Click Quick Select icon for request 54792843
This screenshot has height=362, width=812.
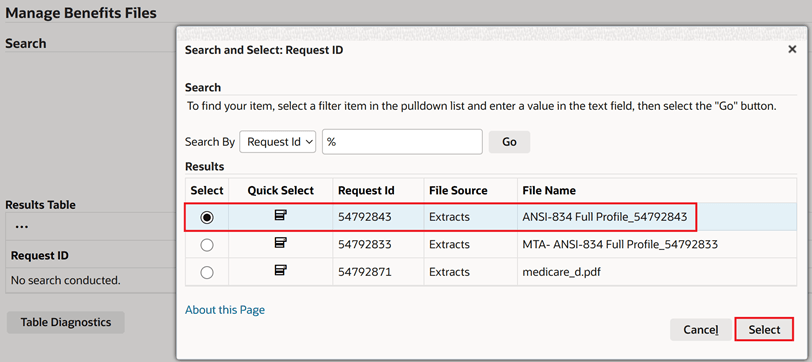[281, 215]
